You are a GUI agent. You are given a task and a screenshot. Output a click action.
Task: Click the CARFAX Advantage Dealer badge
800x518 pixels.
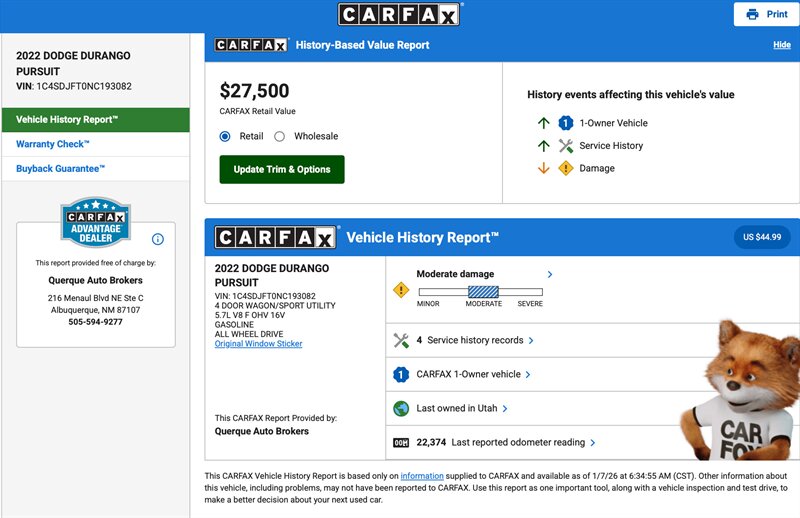tap(96, 223)
